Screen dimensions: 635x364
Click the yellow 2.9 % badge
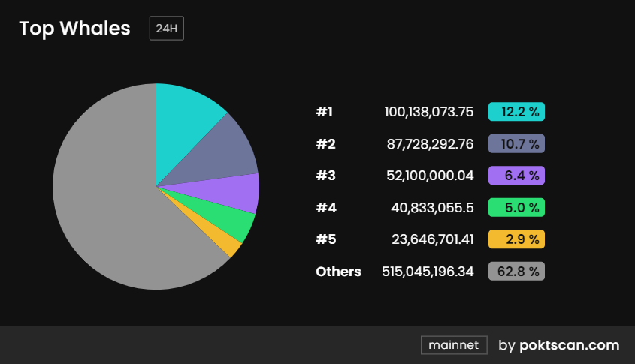[x=516, y=239]
